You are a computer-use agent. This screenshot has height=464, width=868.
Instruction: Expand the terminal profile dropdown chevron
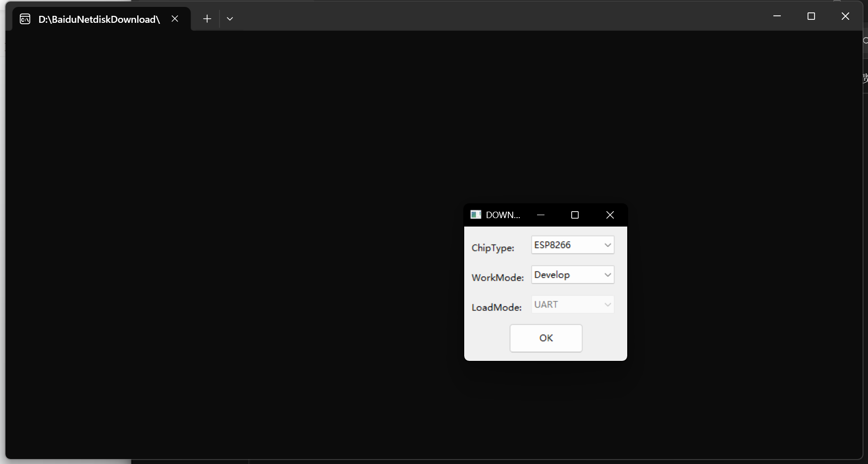(230, 19)
